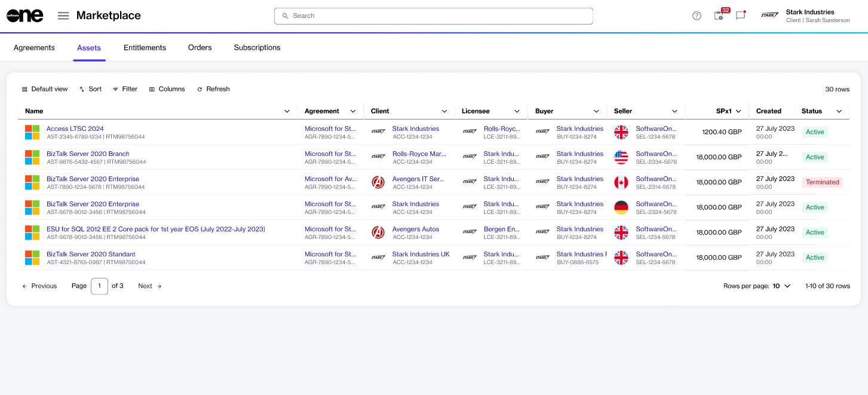Open the hamburger navigation menu
This screenshot has width=868, height=395.
pyautogui.click(x=63, y=16)
